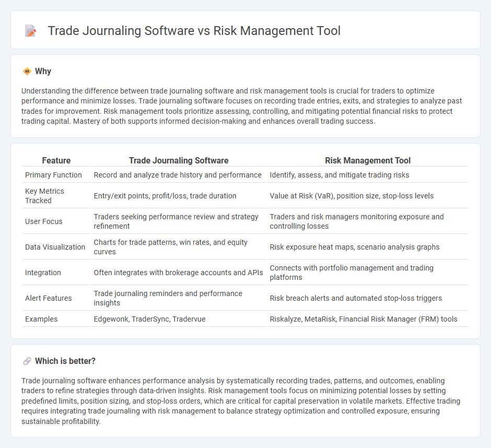
Task: Click the Why section heading
Action: pos(43,72)
